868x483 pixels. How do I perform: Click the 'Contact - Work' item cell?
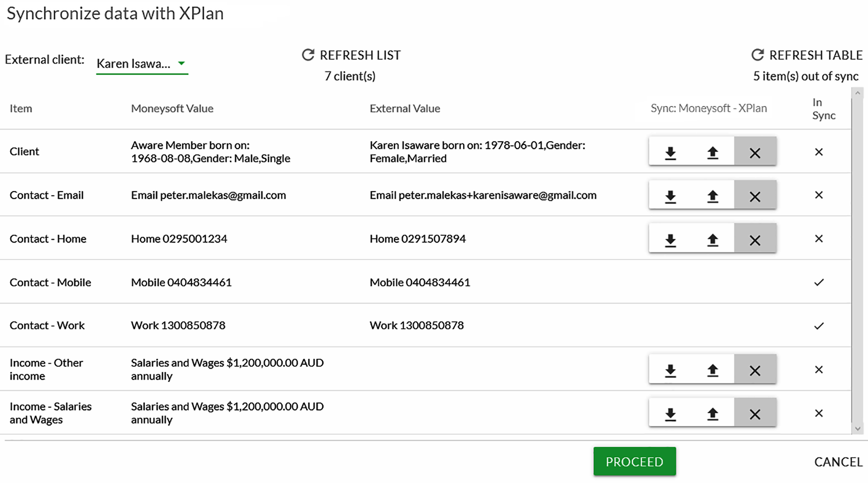(x=47, y=325)
